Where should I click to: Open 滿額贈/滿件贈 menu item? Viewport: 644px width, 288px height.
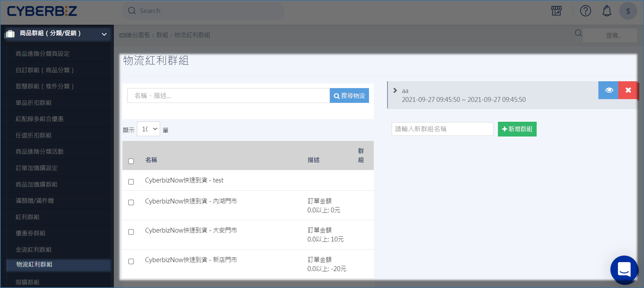pyautogui.click(x=35, y=200)
